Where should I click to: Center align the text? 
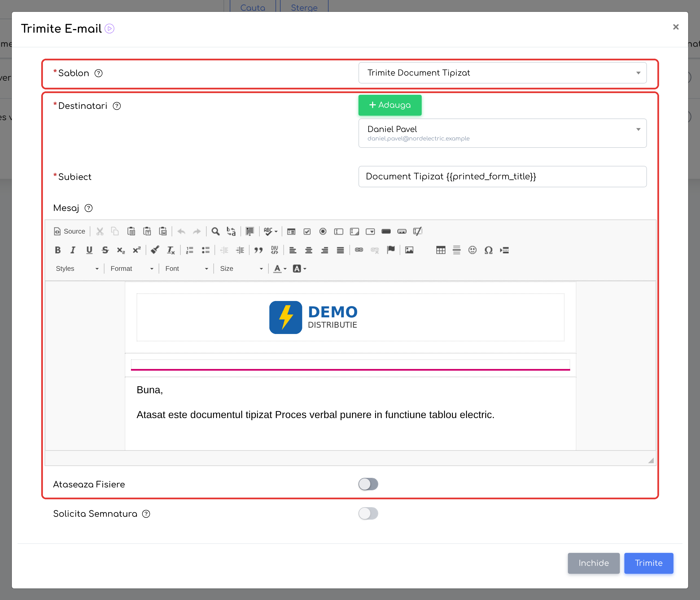(309, 250)
